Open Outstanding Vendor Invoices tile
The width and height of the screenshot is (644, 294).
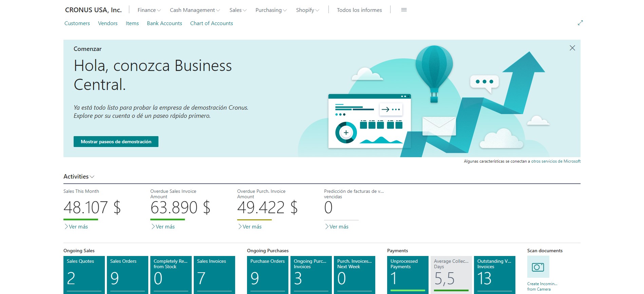pos(495,275)
